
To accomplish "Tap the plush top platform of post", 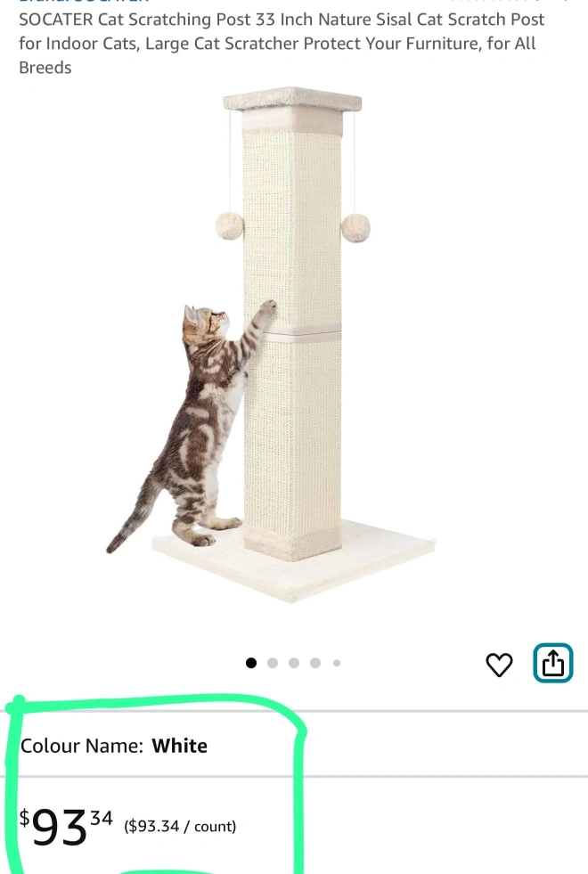I will click(292, 100).
